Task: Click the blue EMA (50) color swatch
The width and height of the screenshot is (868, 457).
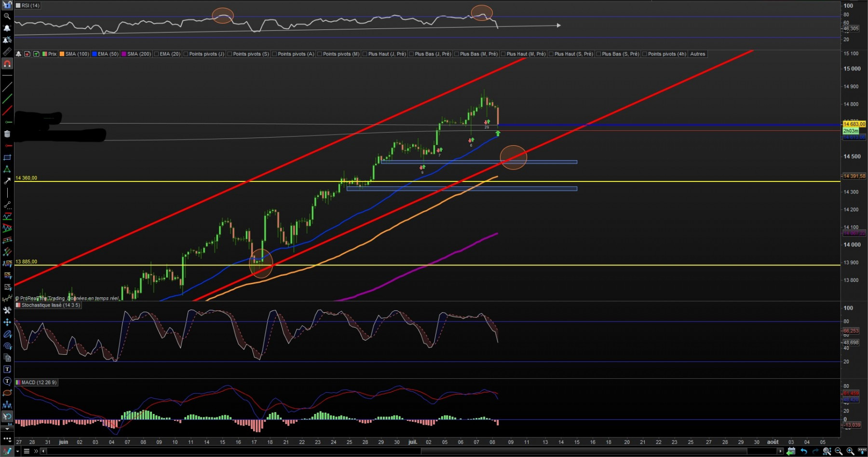Action: tap(94, 54)
